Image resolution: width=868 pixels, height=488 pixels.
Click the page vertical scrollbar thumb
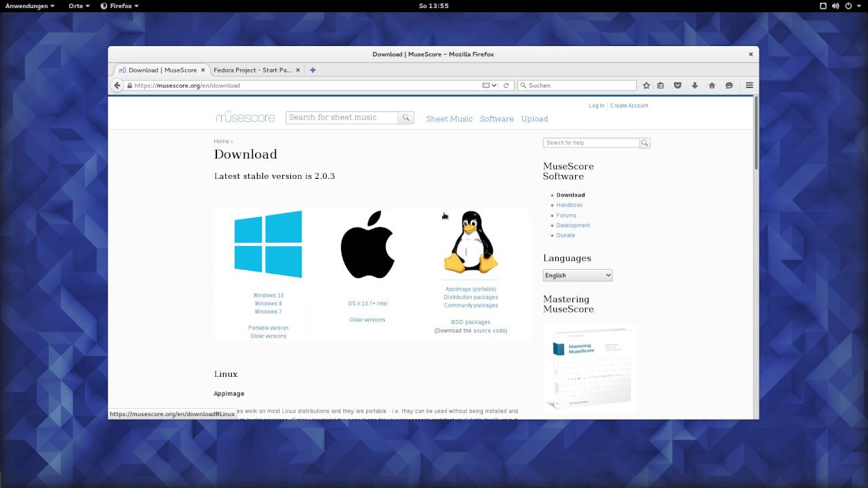[x=756, y=132]
